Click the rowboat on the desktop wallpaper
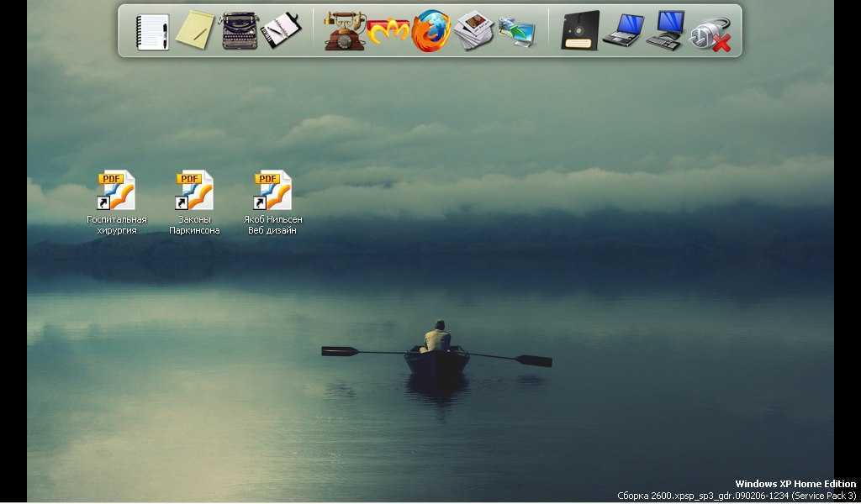Image resolution: width=861 pixels, height=504 pixels. 436,358
